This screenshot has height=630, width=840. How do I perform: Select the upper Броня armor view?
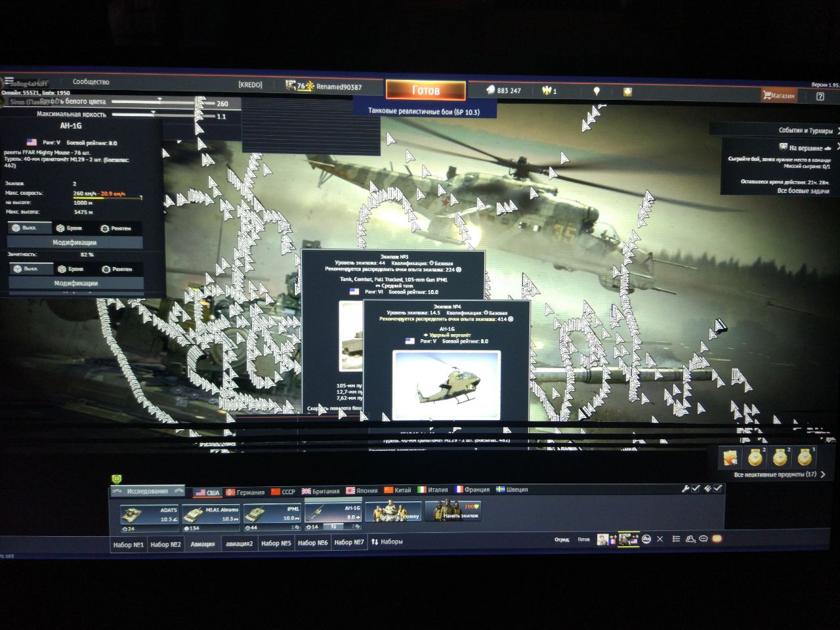pos(69,228)
